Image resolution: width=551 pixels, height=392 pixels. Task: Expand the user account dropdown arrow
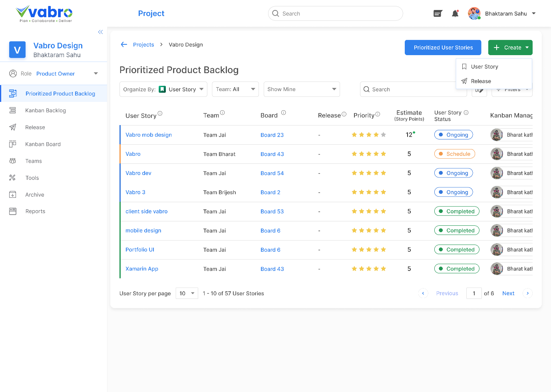coord(534,14)
